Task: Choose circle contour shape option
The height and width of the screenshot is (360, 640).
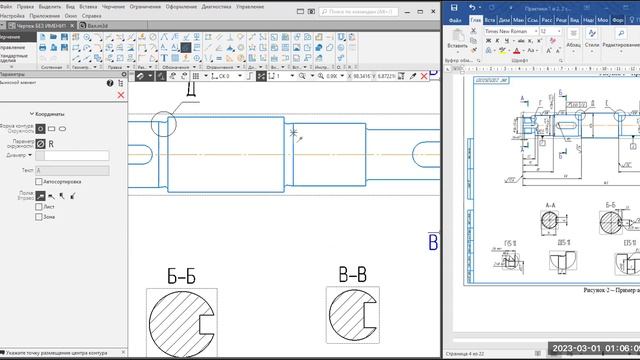Action: (40, 129)
